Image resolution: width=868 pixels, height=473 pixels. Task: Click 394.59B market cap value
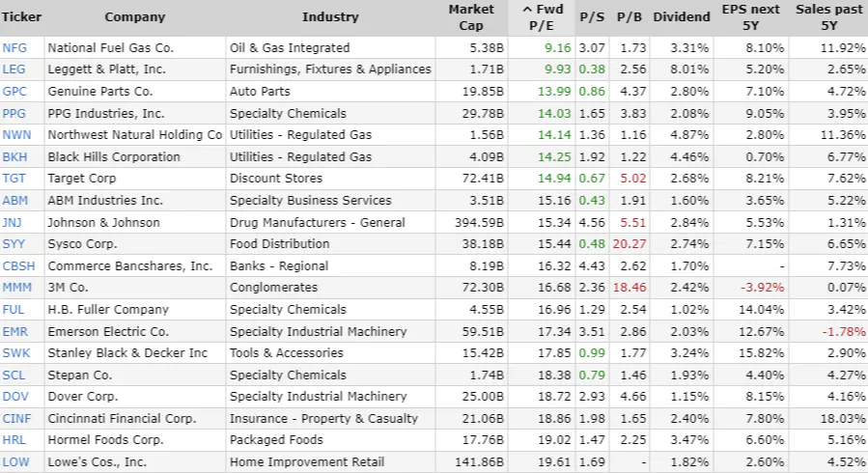click(479, 223)
